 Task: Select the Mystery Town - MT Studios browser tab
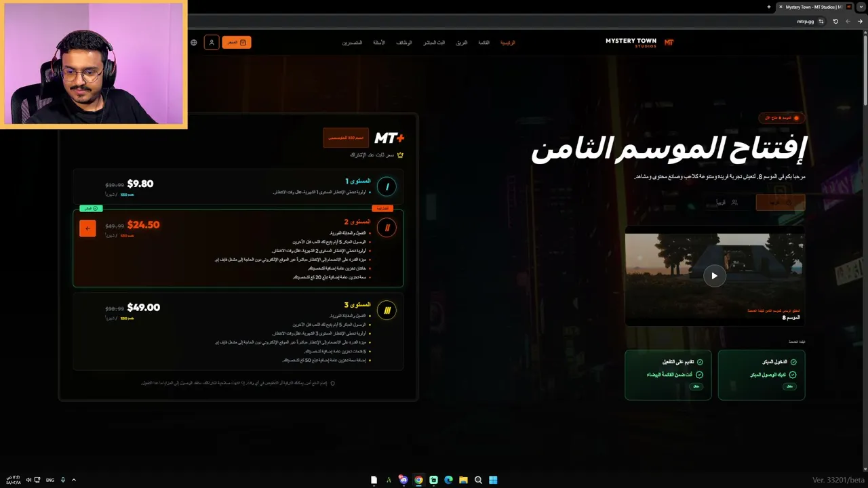(814, 7)
